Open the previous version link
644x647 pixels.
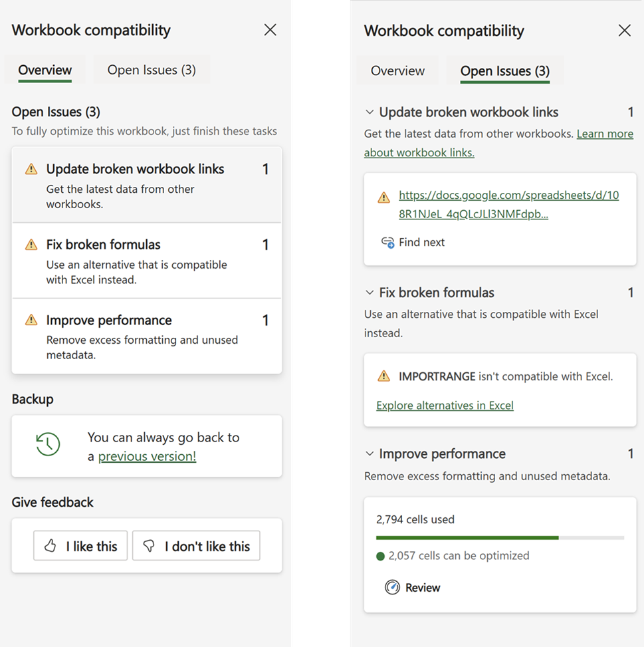(147, 456)
